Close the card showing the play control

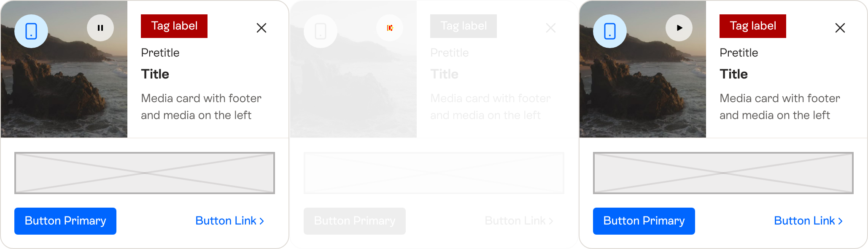[840, 28]
